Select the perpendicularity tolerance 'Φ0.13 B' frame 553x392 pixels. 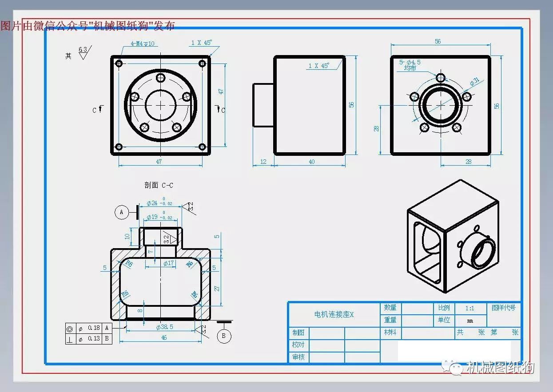[89, 339]
